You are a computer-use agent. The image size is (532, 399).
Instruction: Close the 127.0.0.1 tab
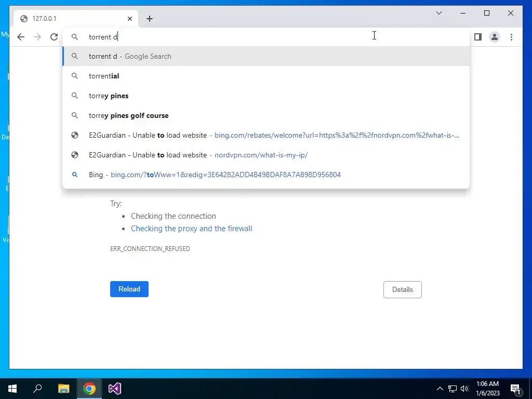[x=129, y=19]
